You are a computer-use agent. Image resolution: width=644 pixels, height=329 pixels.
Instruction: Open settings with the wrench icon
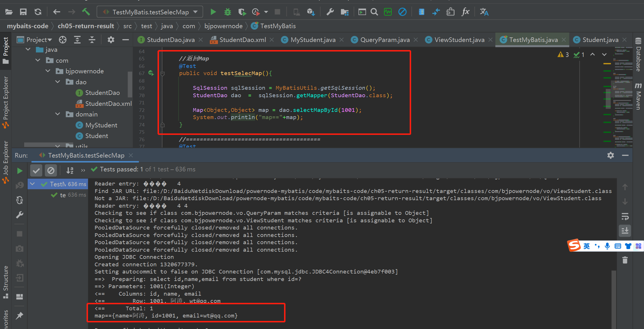330,12
